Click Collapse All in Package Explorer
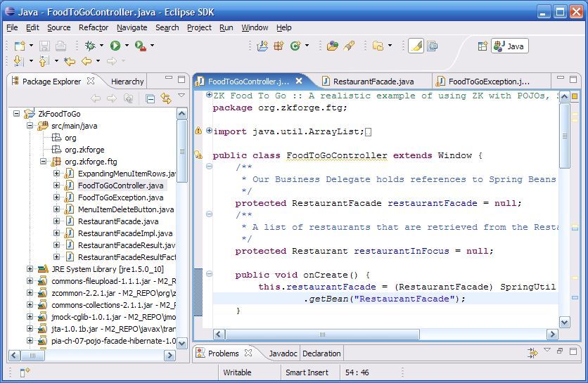Image resolution: width=588 pixels, height=383 pixels. coord(151,98)
